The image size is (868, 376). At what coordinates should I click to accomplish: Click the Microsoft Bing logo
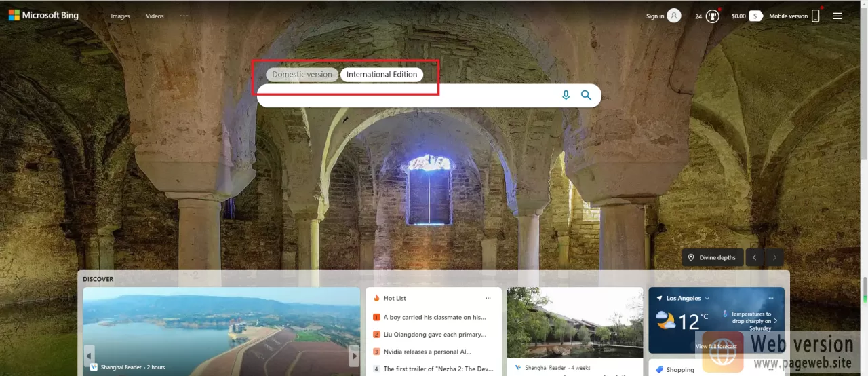pos(43,15)
